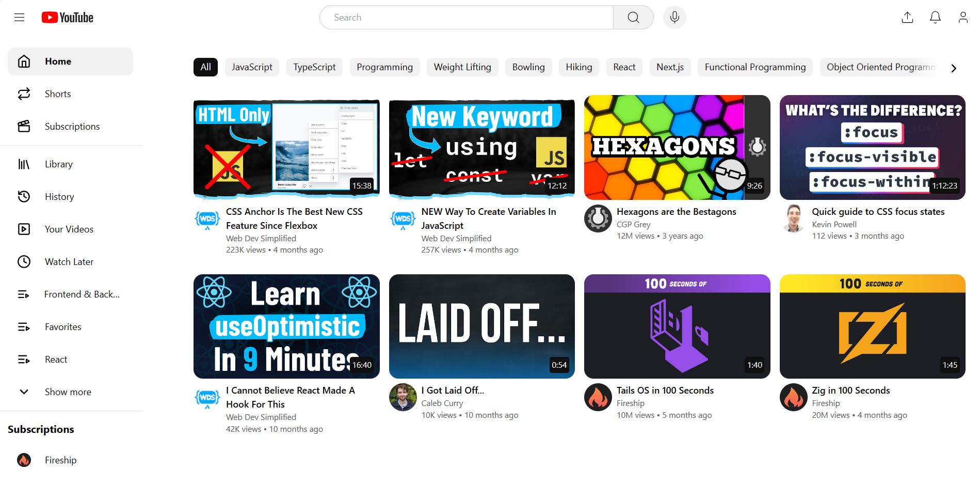
Task: Start voice search with microphone
Action: (x=674, y=18)
